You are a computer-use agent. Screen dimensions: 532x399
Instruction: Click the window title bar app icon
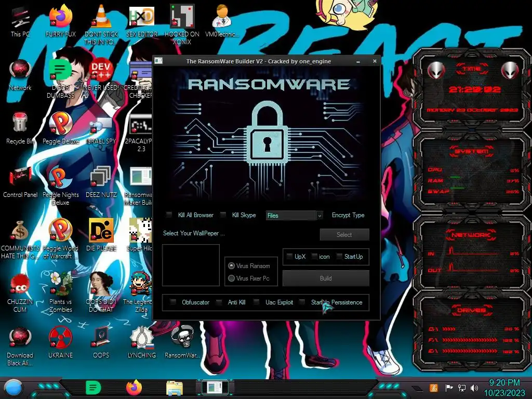click(158, 61)
